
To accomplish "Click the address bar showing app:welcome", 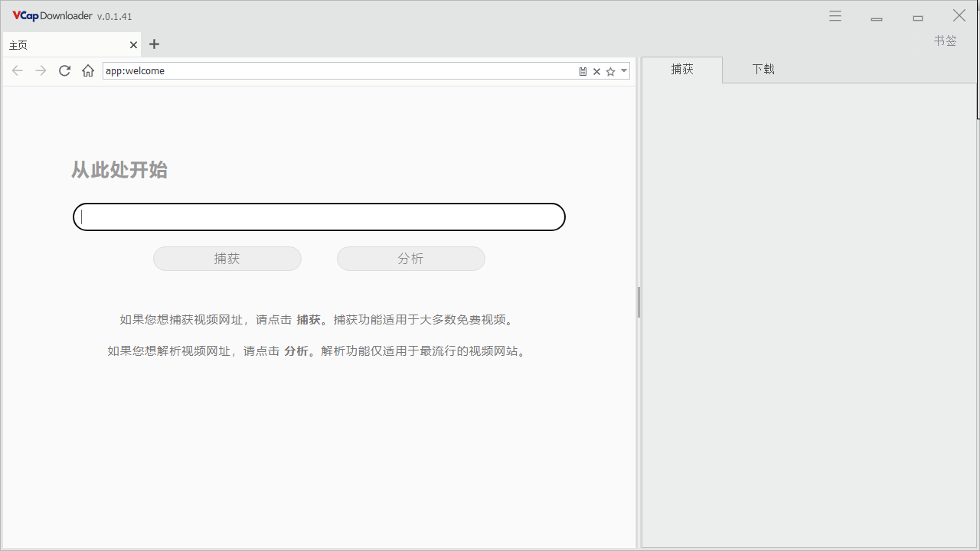I will pyautogui.click(x=337, y=70).
